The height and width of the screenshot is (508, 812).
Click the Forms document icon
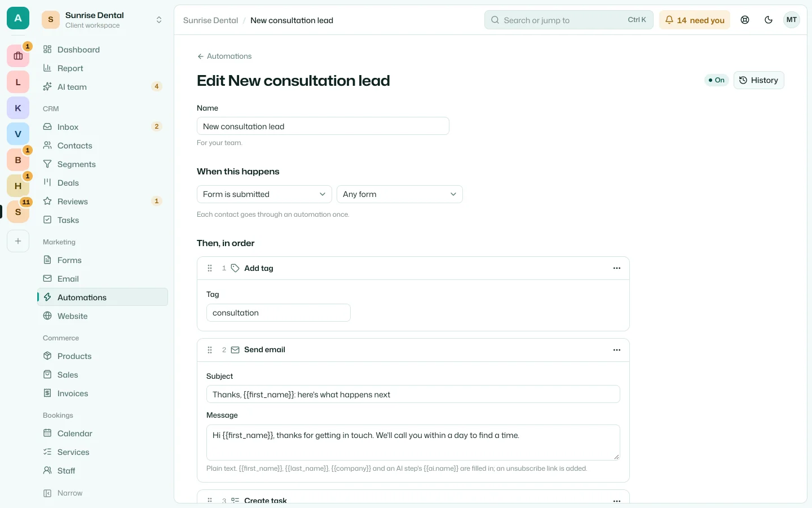click(x=47, y=260)
